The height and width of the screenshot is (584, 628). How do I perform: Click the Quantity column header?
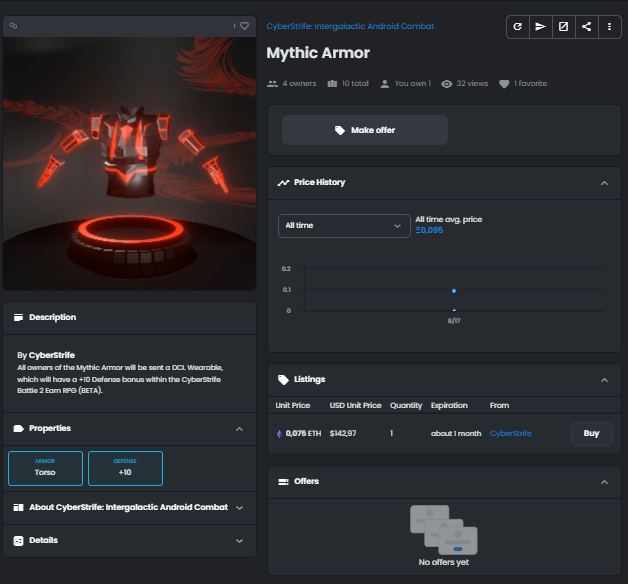406,405
